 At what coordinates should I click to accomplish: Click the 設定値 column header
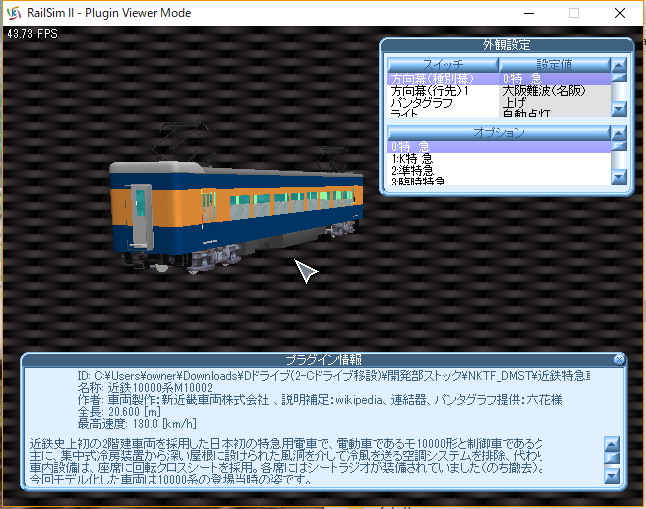pos(555,65)
